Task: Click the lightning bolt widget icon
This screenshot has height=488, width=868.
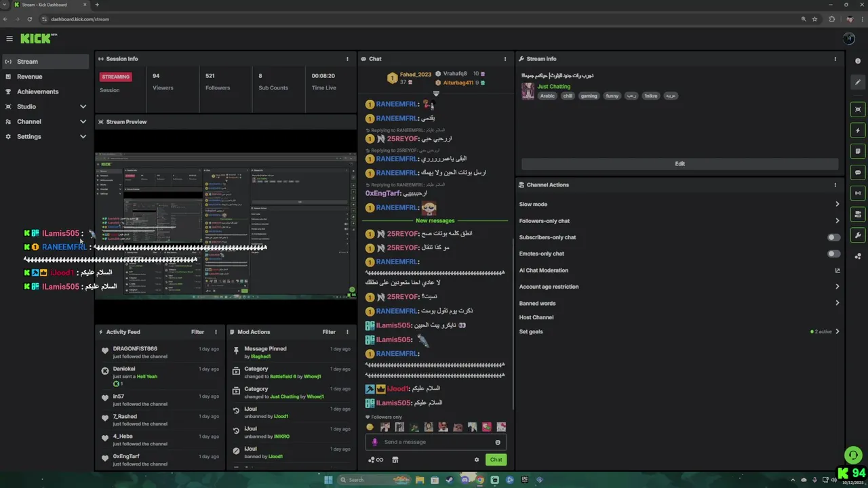Action: (x=858, y=130)
